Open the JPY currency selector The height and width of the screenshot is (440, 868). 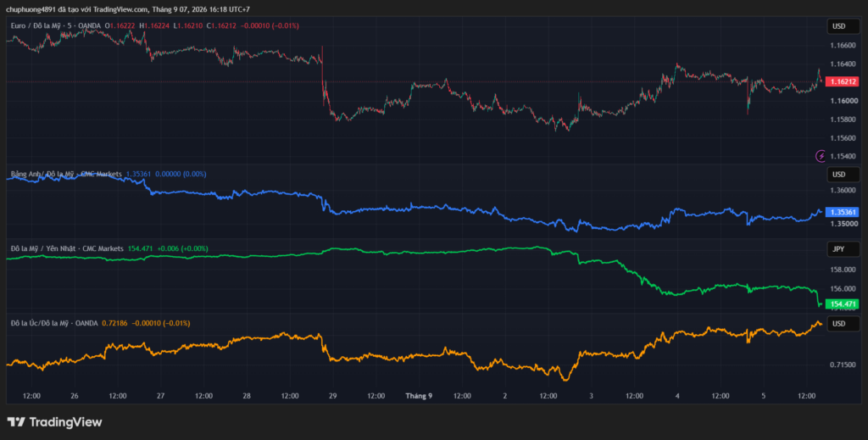[843, 249]
